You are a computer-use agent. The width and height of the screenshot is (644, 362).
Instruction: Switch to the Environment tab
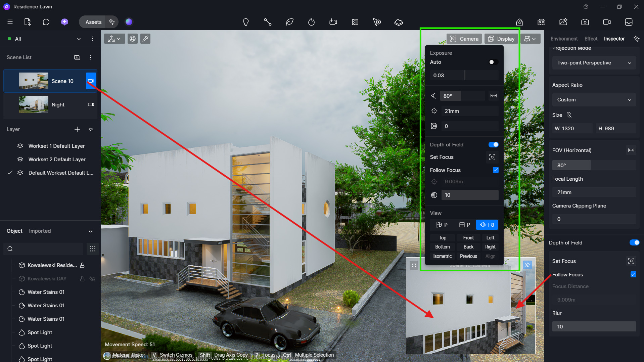click(564, 39)
